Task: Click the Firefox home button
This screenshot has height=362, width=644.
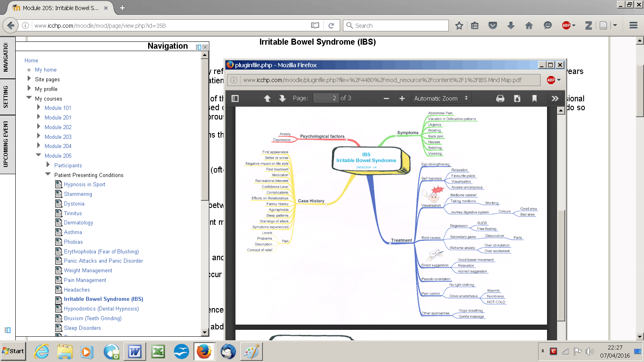Action: coord(529,25)
